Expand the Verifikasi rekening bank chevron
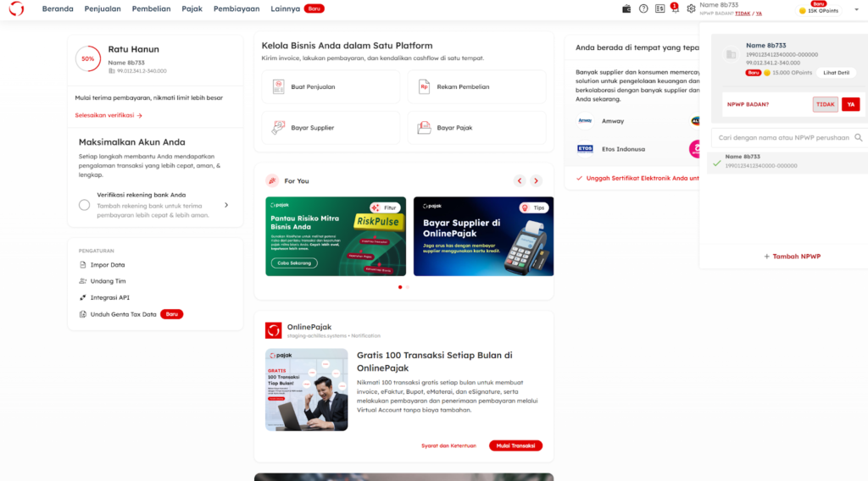 point(226,205)
